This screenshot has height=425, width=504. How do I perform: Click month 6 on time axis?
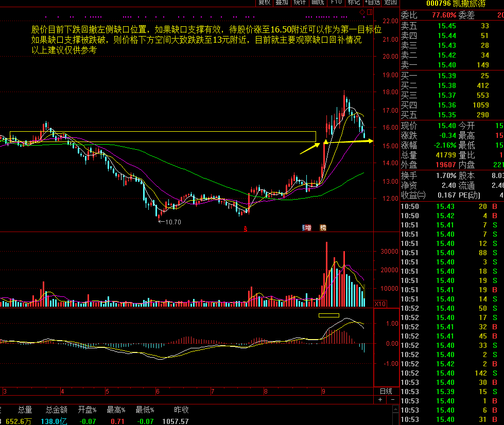click(x=158, y=391)
